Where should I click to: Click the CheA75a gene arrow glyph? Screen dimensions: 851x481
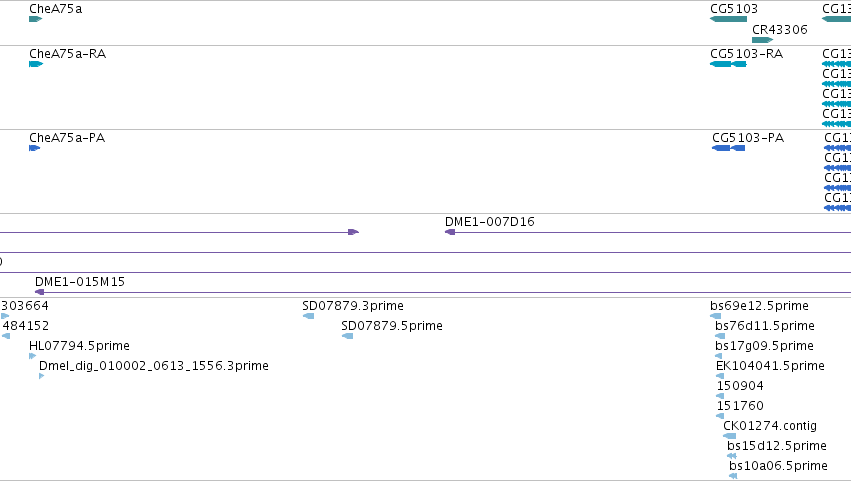point(35,19)
